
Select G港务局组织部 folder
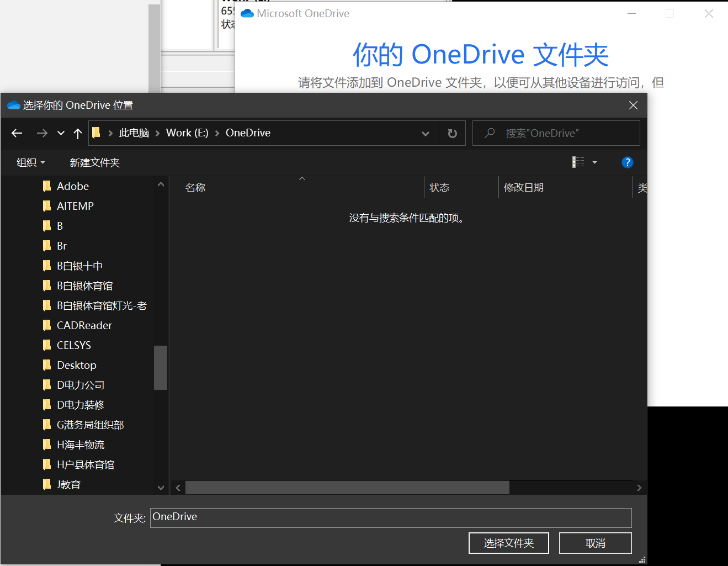(91, 425)
